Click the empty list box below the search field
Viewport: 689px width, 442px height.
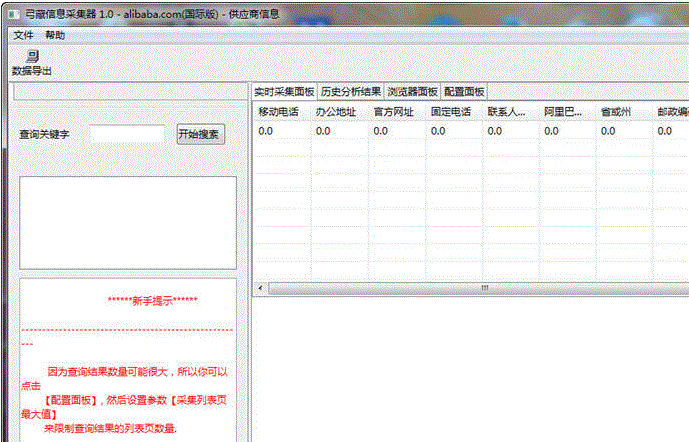pyautogui.click(x=128, y=223)
